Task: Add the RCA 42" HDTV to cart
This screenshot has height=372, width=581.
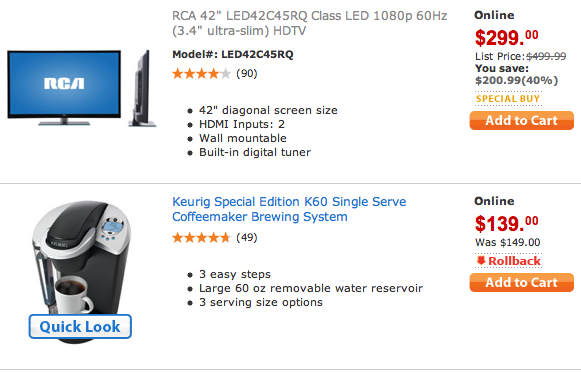Action: click(521, 120)
